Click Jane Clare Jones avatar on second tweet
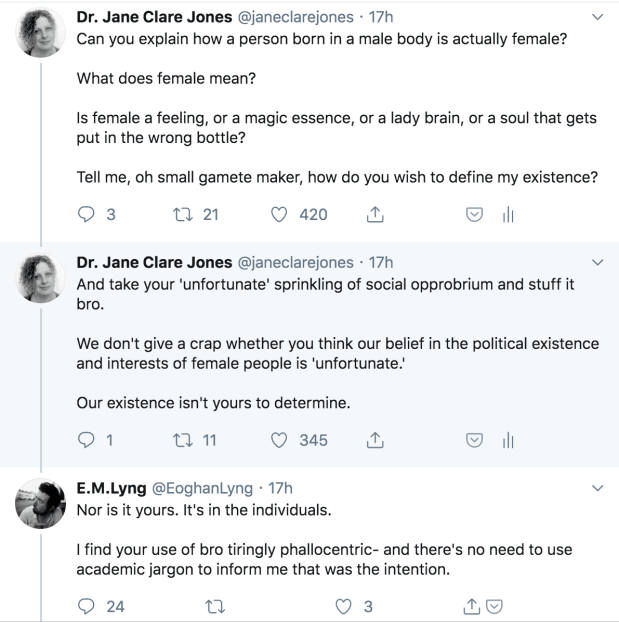Screen dimensions: 619x622 point(41,281)
